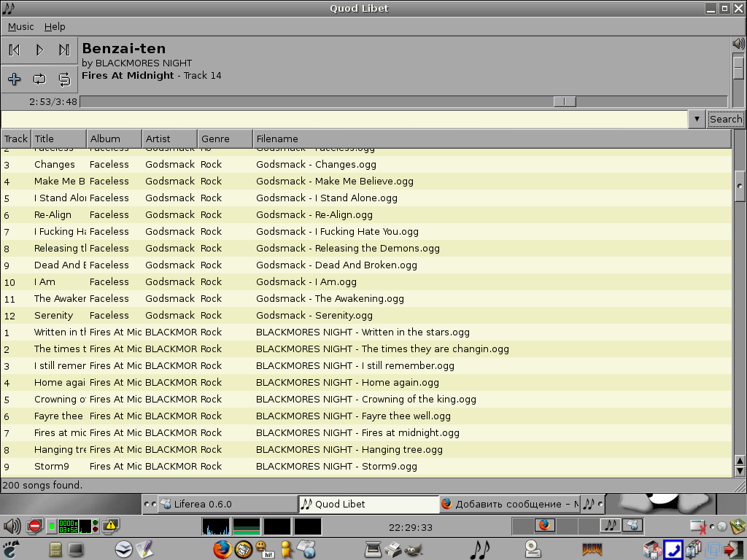Select 'Godsmack - Releasing the Demons.ogg' row

point(366,248)
